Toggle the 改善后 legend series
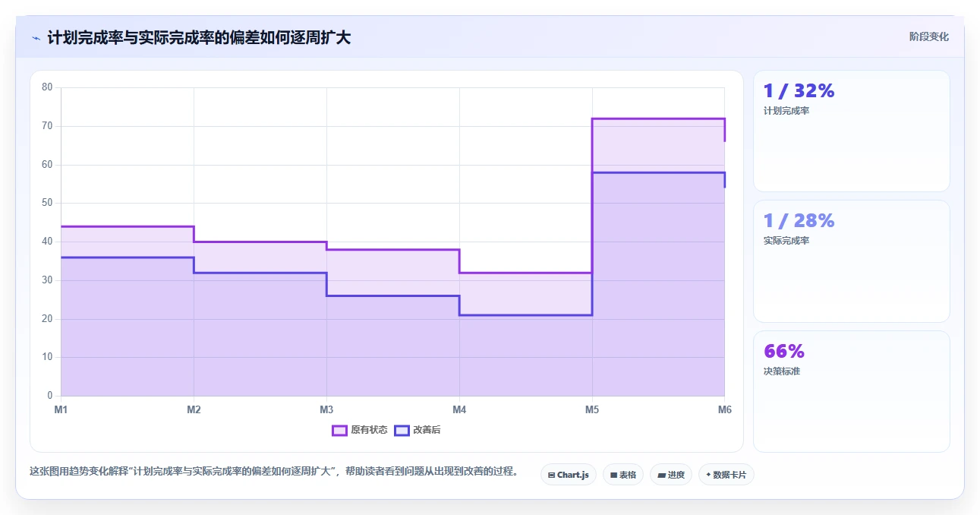 coord(417,430)
